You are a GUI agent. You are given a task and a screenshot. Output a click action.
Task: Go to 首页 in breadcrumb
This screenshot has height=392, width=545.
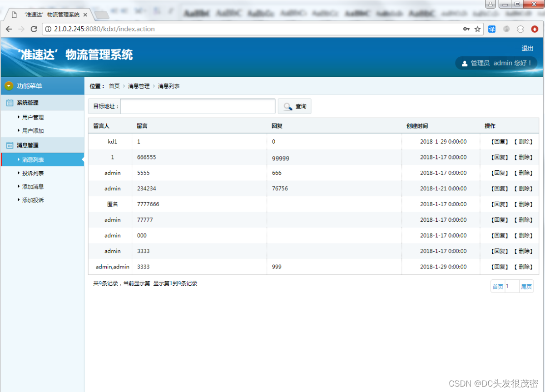tap(114, 86)
